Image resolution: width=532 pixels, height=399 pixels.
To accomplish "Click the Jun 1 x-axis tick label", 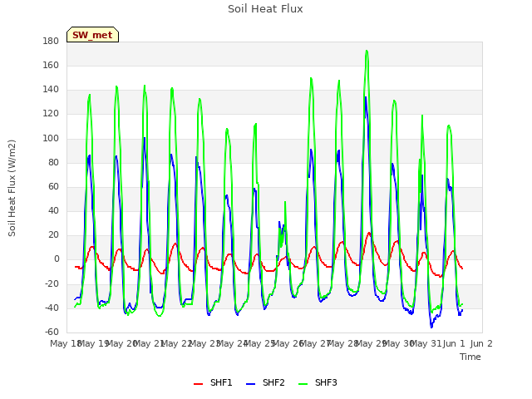I will [454, 343].
